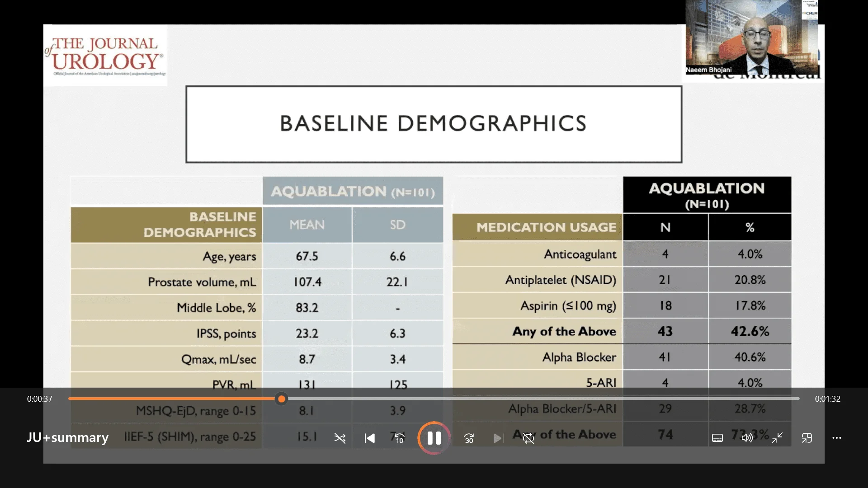
Task: Click the total duration 0:01:32
Action: click(827, 399)
